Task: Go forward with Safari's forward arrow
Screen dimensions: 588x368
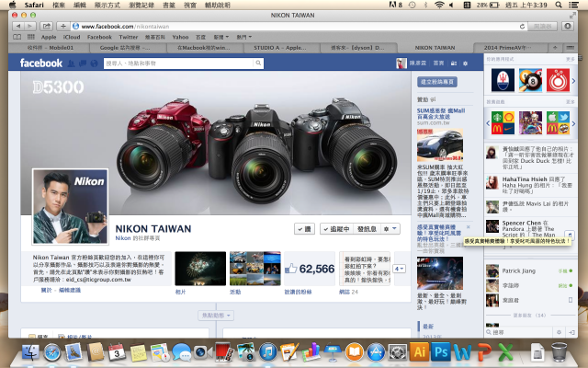Action: tap(30, 27)
